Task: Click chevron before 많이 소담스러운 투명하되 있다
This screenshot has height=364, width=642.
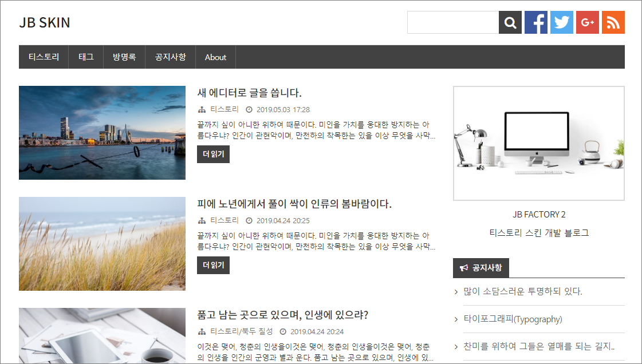Action: 456,292
